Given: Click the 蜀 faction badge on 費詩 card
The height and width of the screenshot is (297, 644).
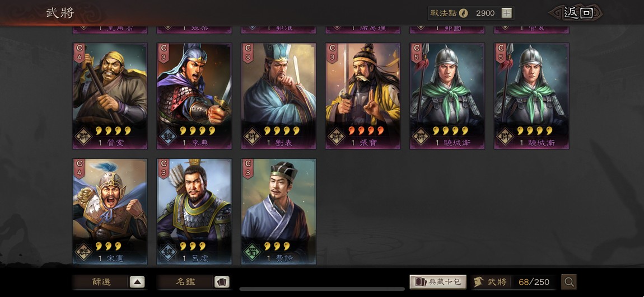Looking at the screenshot, I should [x=252, y=252].
